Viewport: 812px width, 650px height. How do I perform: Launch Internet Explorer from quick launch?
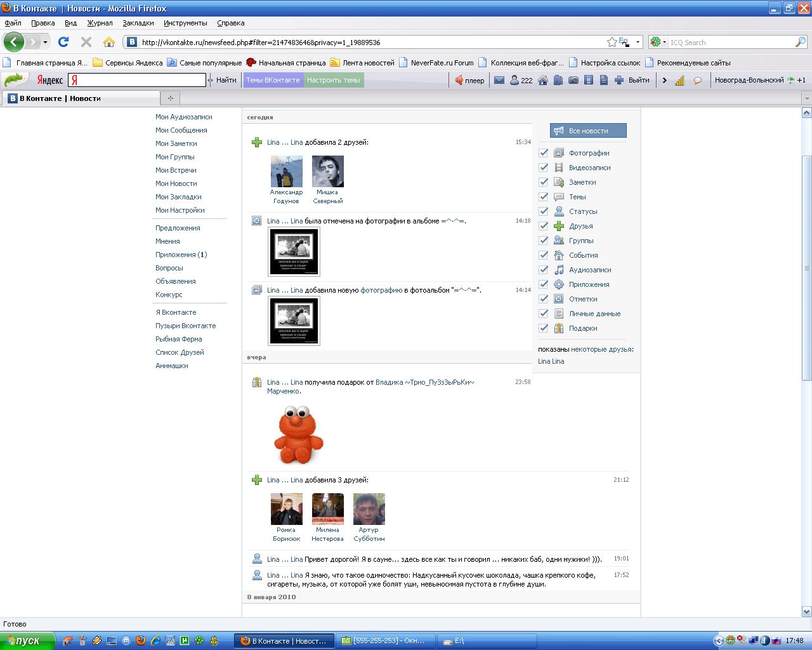155,640
